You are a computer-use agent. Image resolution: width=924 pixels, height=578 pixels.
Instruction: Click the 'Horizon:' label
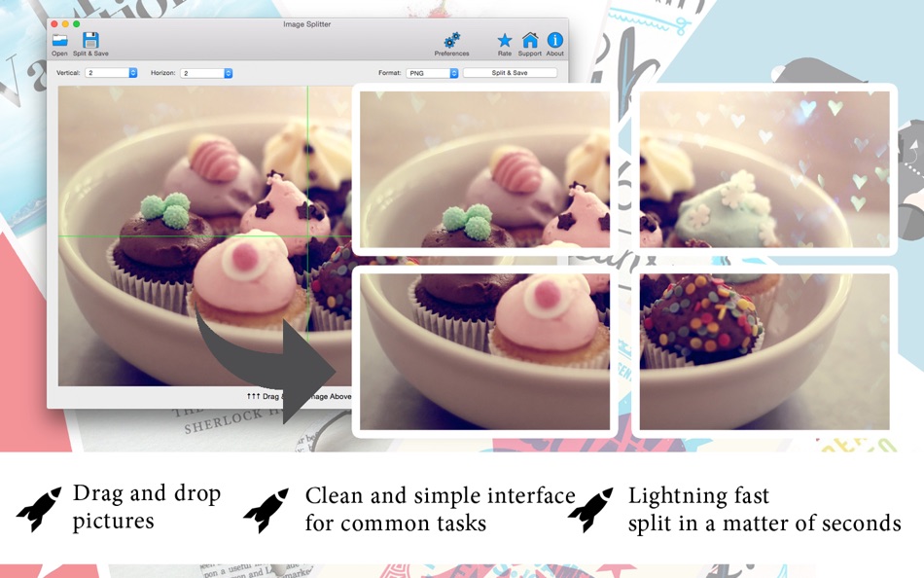(163, 73)
